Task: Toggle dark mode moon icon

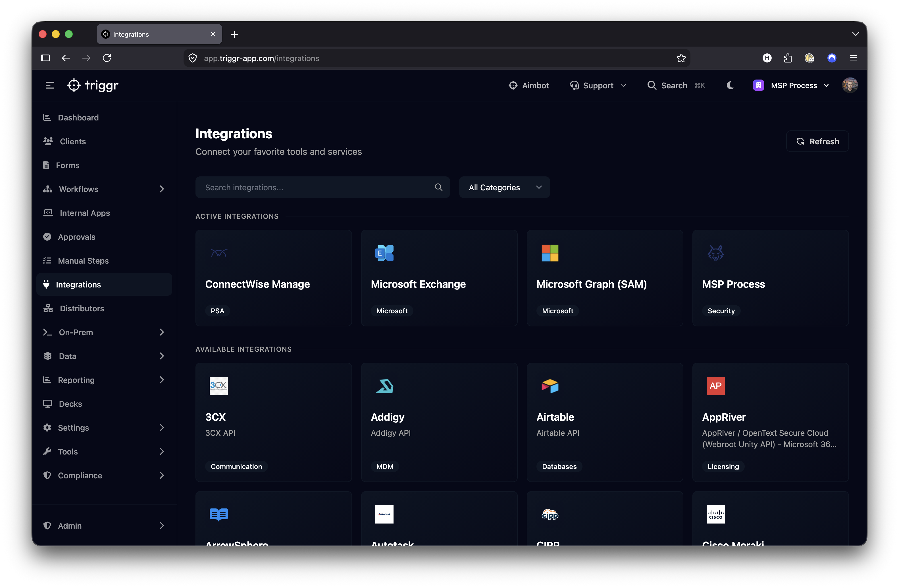Action: click(x=730, y=85)
